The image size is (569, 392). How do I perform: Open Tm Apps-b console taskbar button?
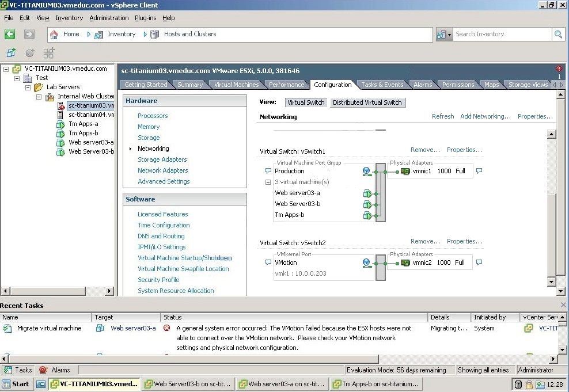(x=376, y=384)
